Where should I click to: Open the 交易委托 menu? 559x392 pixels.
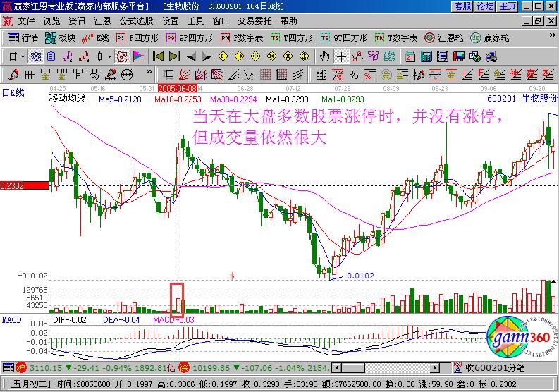(253, 21)
